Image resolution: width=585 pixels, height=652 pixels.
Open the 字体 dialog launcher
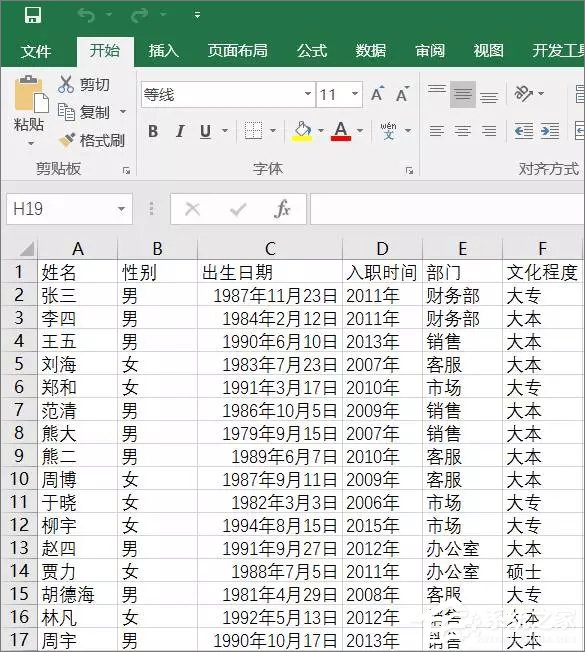(410, 170)
